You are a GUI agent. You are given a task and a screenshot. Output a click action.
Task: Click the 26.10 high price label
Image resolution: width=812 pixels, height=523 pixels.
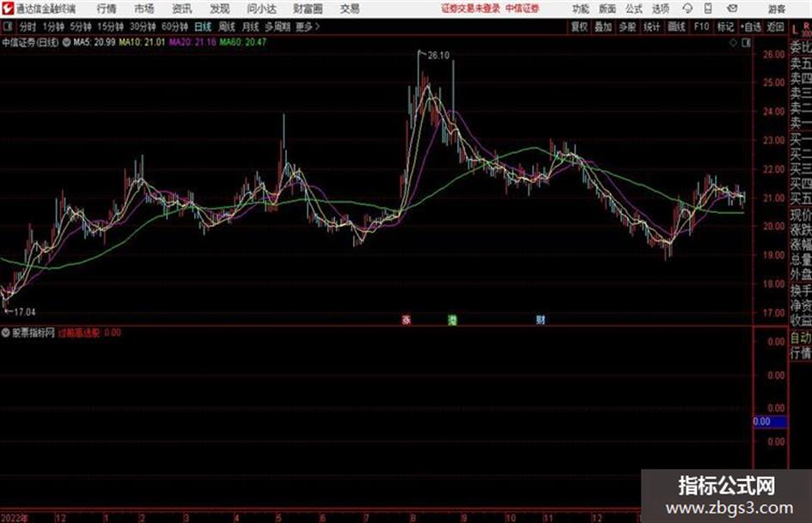(x=438, y=56)
